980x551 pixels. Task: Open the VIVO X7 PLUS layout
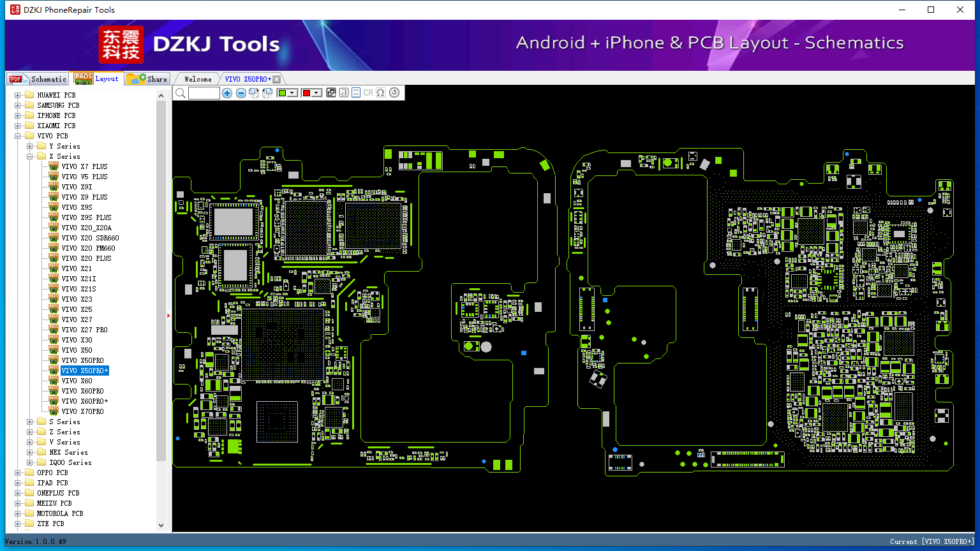point(84,166)
